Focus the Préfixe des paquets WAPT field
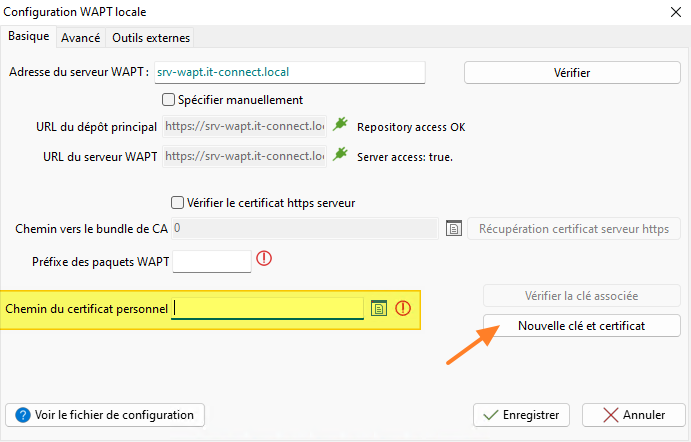691x442 pixels. (212, 262)
